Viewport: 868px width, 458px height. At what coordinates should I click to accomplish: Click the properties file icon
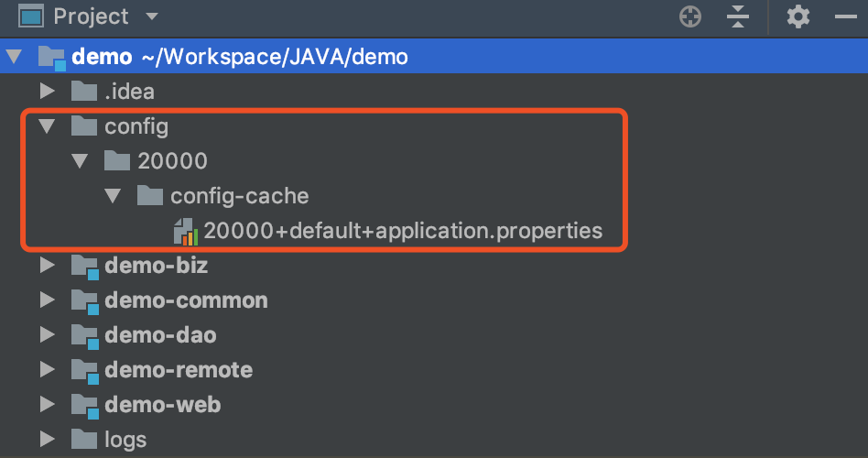click(186, 231)
